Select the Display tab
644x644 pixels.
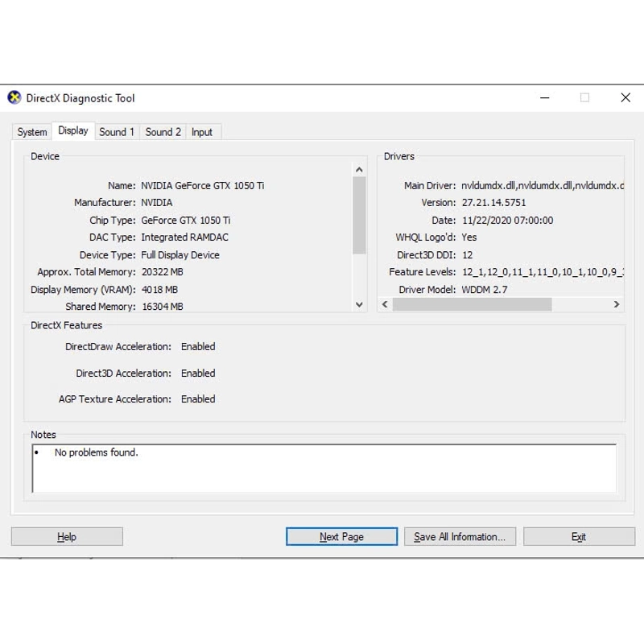pyautogui.click(x=73, y=130)
